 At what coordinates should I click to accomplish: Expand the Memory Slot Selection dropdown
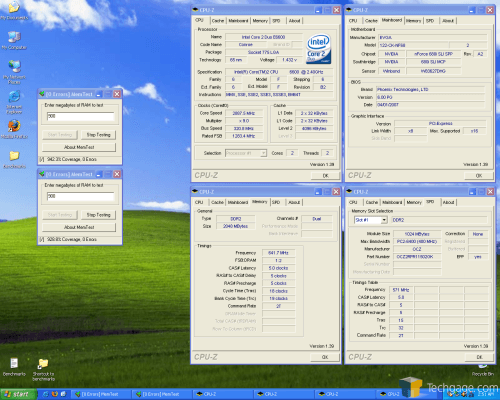[384, 220]
